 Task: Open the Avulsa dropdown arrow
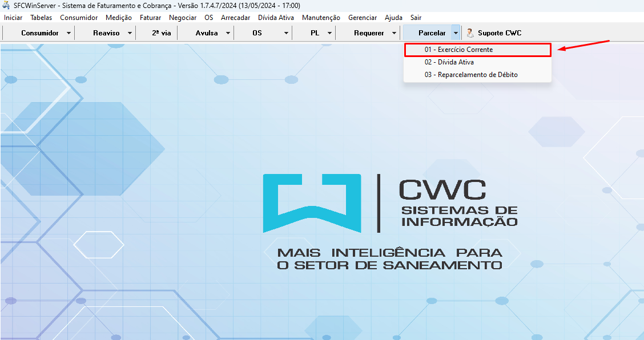tap(228, 33)
